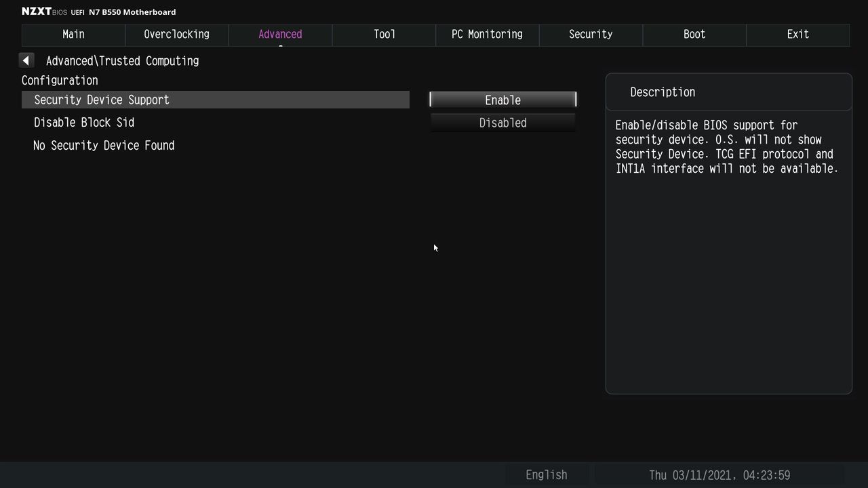Screen dimensions: 868x488
Task: Click the date and time display
Action: pos(719,475)
